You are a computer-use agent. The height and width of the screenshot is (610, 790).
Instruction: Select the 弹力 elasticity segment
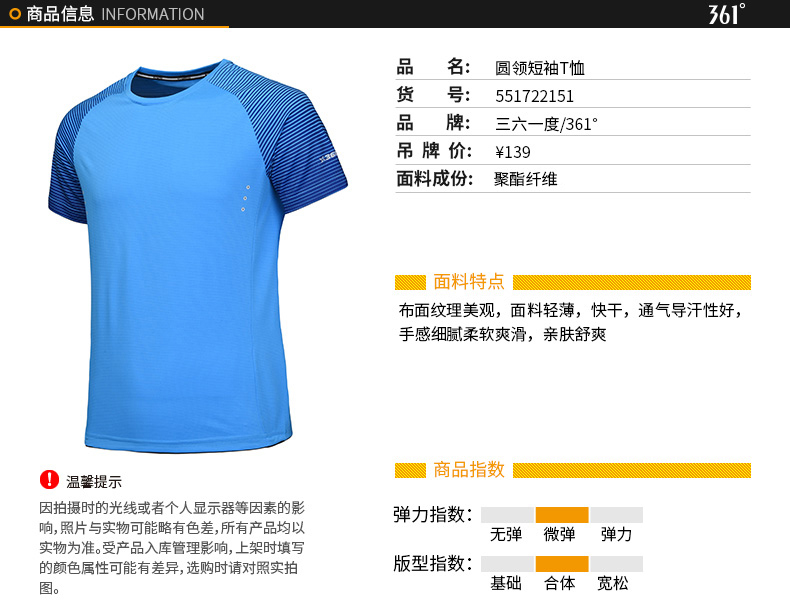pyautogui.click(x=616, y=515)
